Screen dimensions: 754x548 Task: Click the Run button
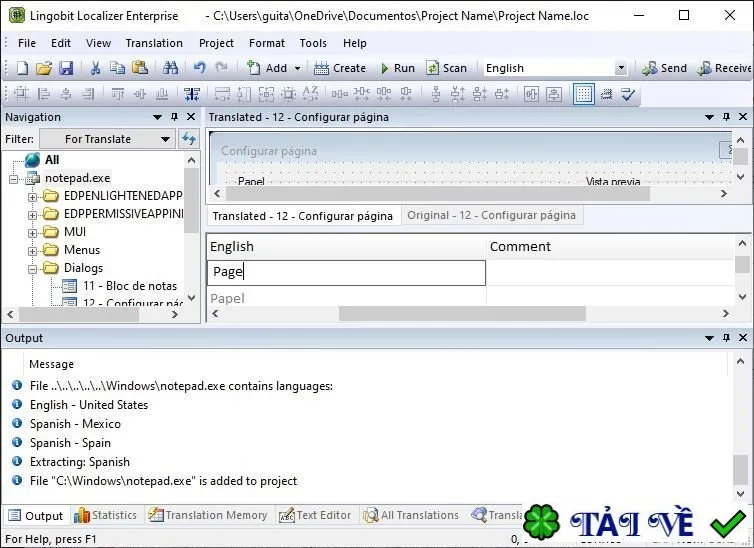[398, 68]
